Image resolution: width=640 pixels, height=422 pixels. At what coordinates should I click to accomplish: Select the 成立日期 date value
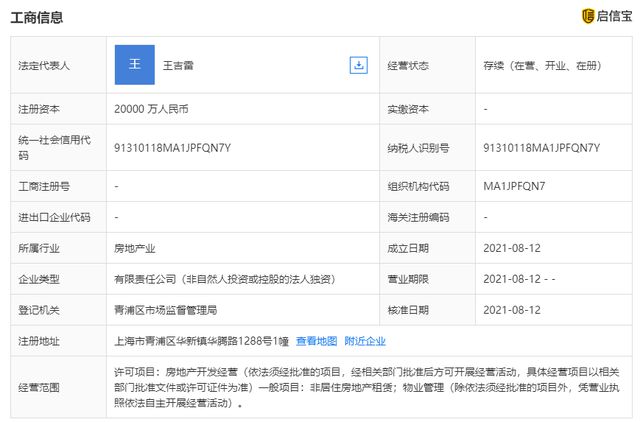pos(511,248)
